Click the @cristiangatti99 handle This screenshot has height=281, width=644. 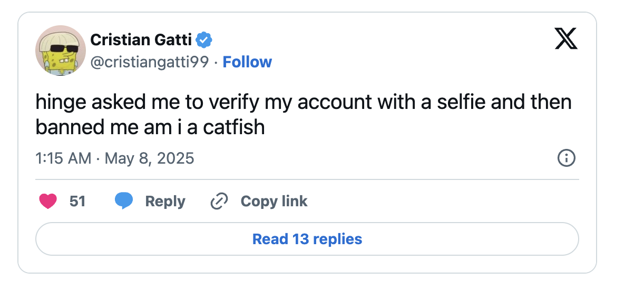point(150,62)
